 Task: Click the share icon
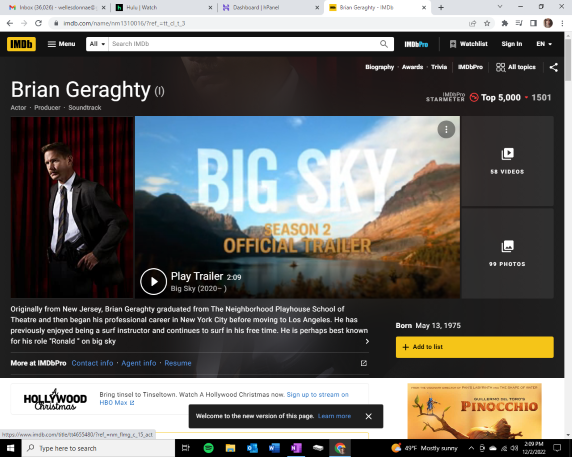(553, 67)
